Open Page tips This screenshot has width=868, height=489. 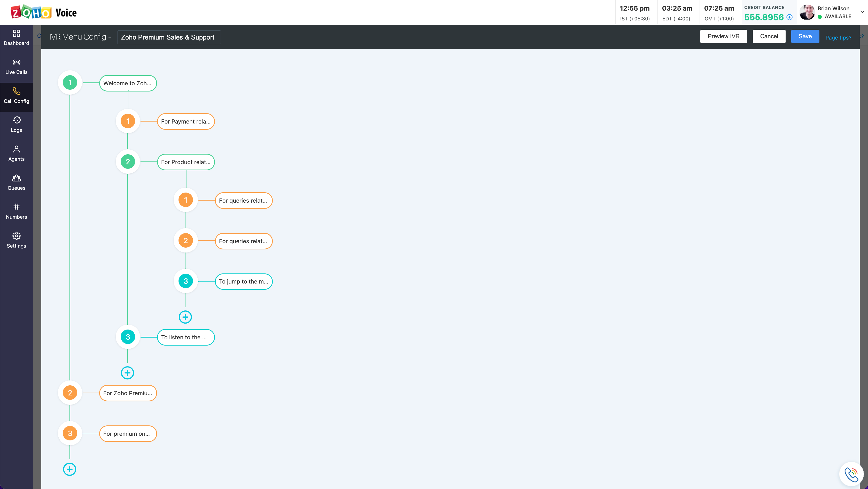(x=839, y=37)
